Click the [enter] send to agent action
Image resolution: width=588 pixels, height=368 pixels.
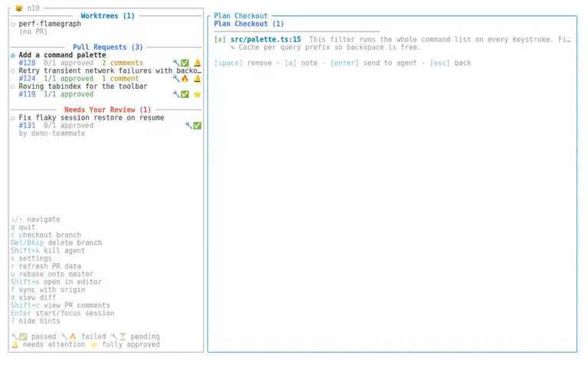point(374,63)
